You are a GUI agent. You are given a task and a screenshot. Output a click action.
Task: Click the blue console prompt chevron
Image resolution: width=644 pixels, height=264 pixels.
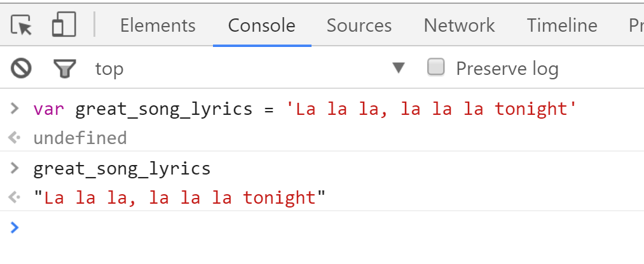(x=15, y=227)
